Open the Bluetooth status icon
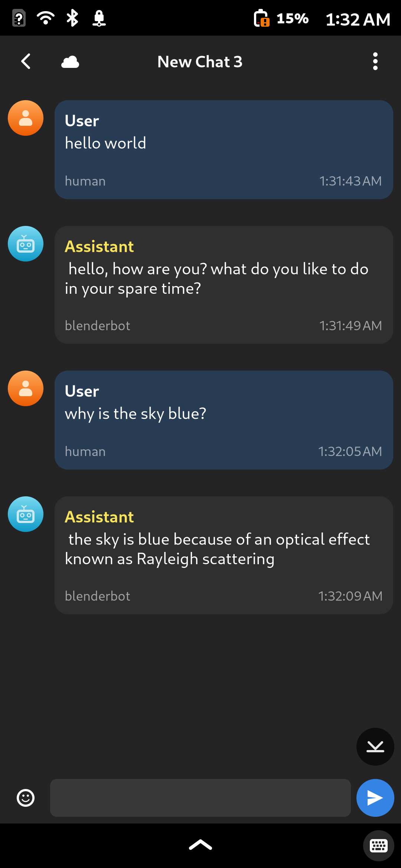This screenshot has width=401, height=868. pos(72,18)
